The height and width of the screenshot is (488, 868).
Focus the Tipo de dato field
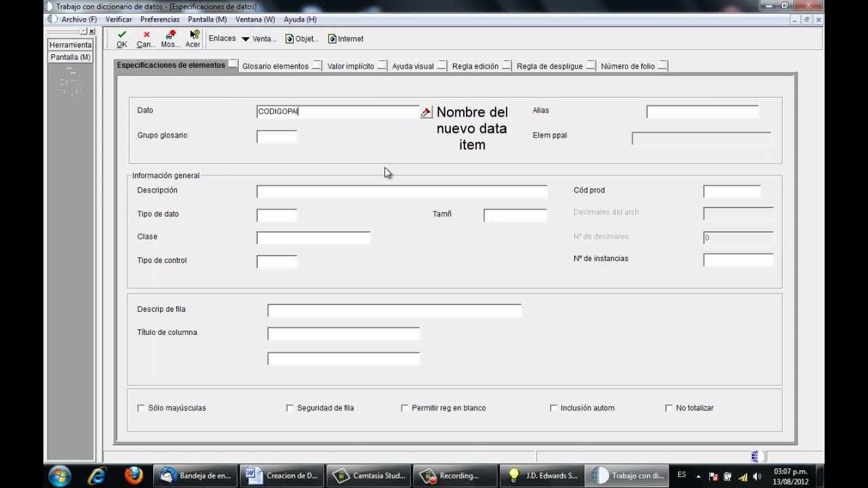coord(277,216)
